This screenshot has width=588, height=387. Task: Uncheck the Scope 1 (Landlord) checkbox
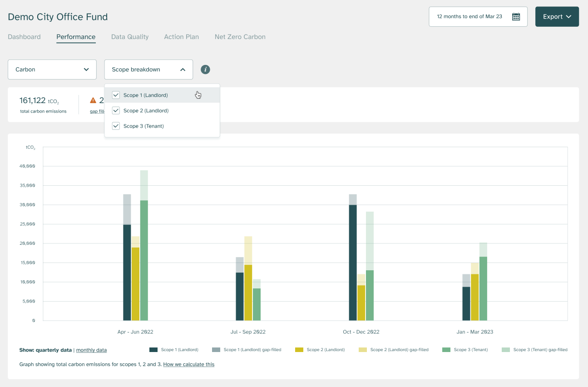(116, 95)
